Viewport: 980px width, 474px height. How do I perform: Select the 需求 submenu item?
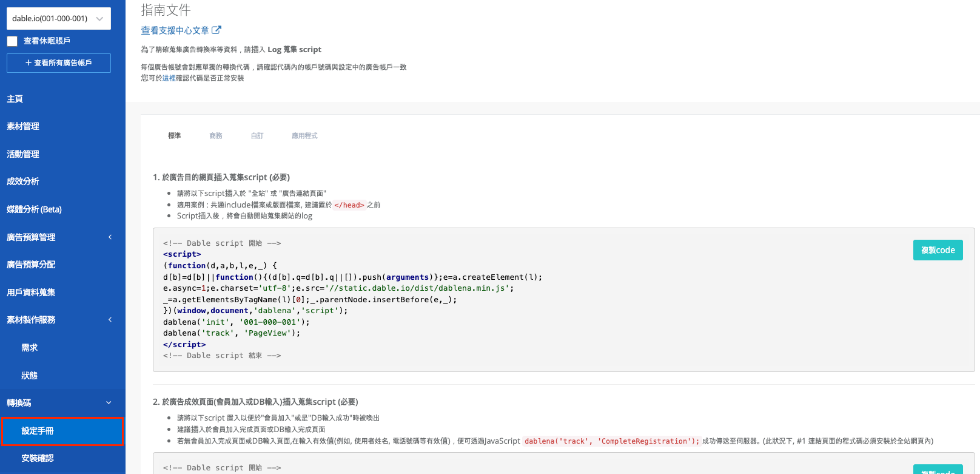pyautogui.click(x=29, y=348)
